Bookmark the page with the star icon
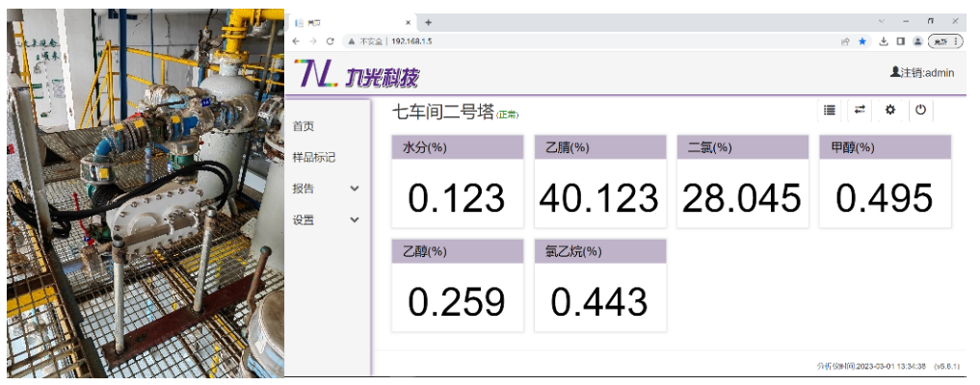The height and width of the screenshot is (385, 980). [862, 41]
